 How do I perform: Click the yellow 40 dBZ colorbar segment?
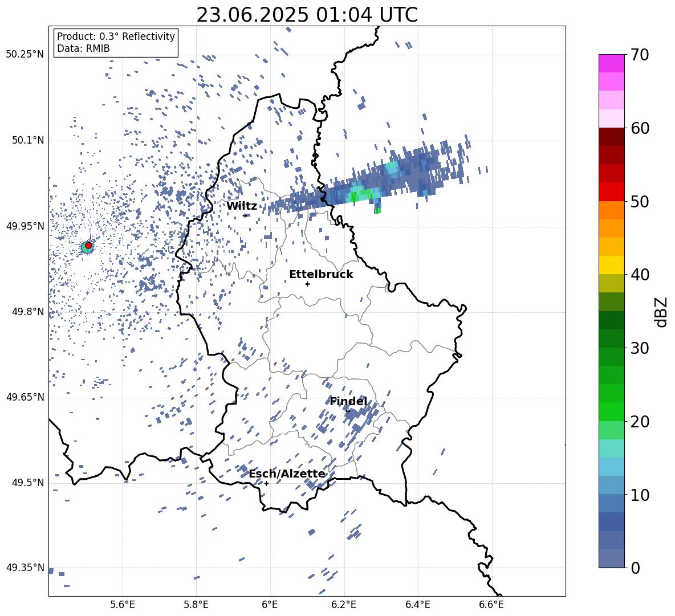pos(611,265)
